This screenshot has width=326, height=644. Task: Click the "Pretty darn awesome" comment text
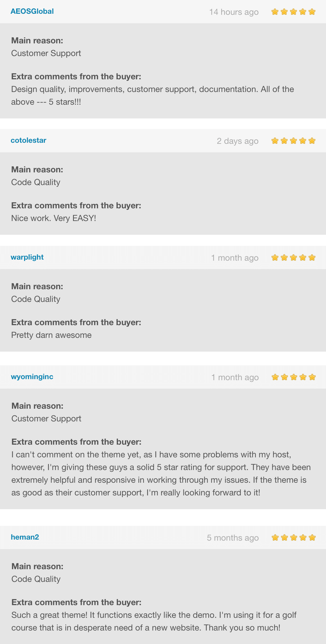pos(51,335)
